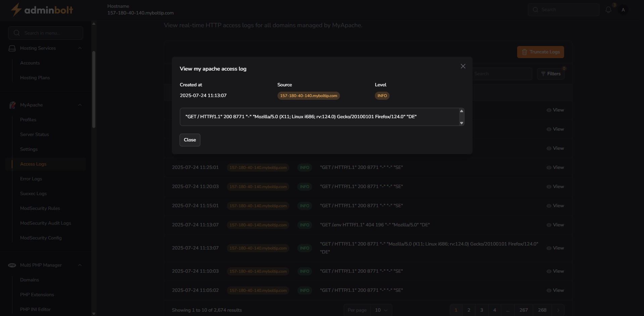Open Domains under Multi PHP Manager
644x316 pixels.
(30, 280)
